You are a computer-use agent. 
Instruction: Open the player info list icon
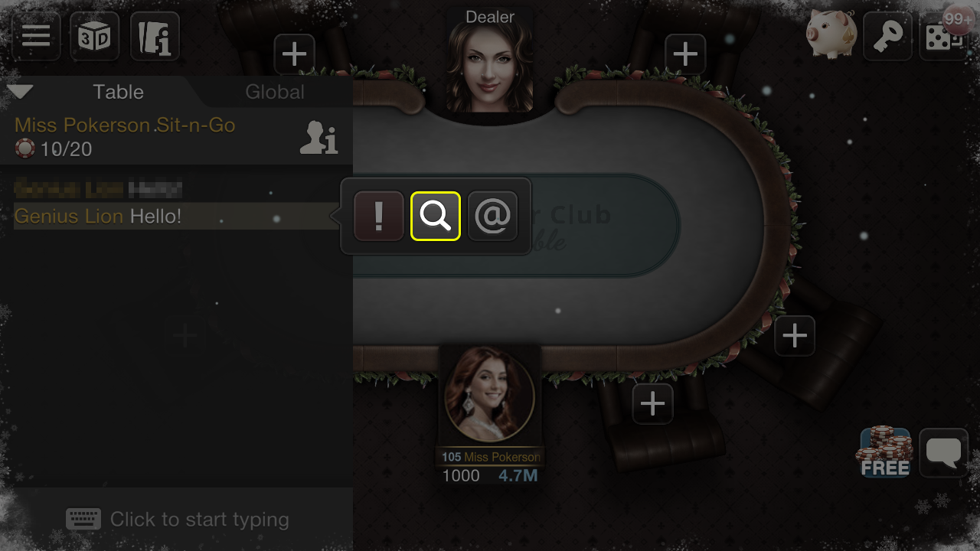pos(318,138)
